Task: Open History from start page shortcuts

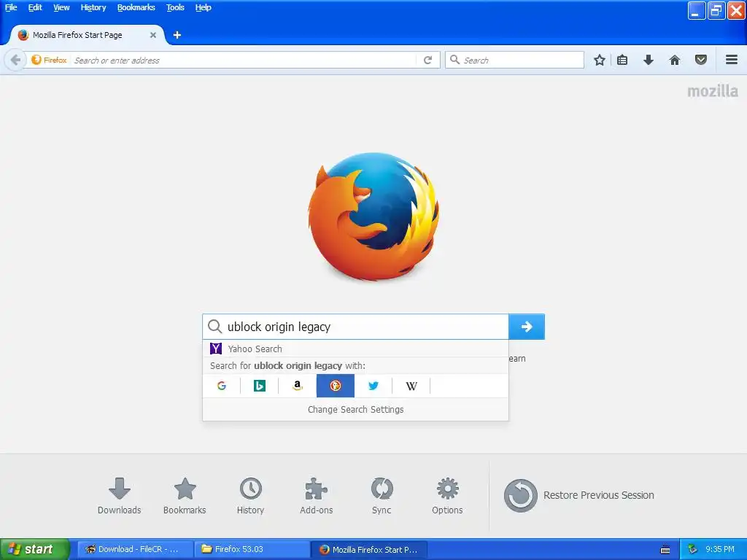Action: pyautogui.click(x=251, y=496)
